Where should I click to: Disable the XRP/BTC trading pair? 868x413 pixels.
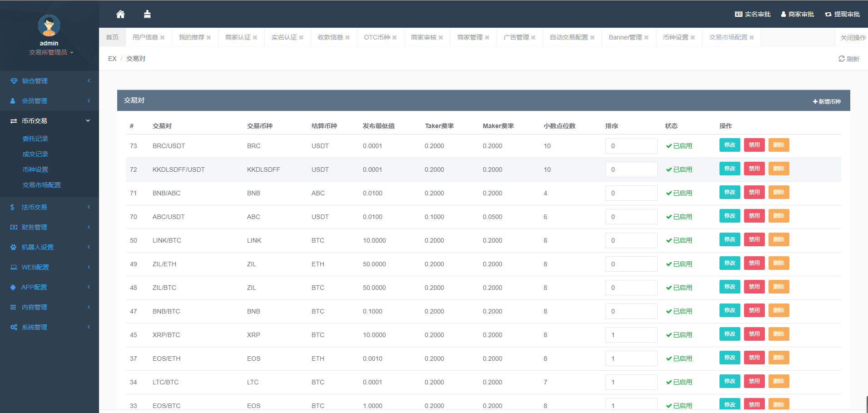click(754, 334)
